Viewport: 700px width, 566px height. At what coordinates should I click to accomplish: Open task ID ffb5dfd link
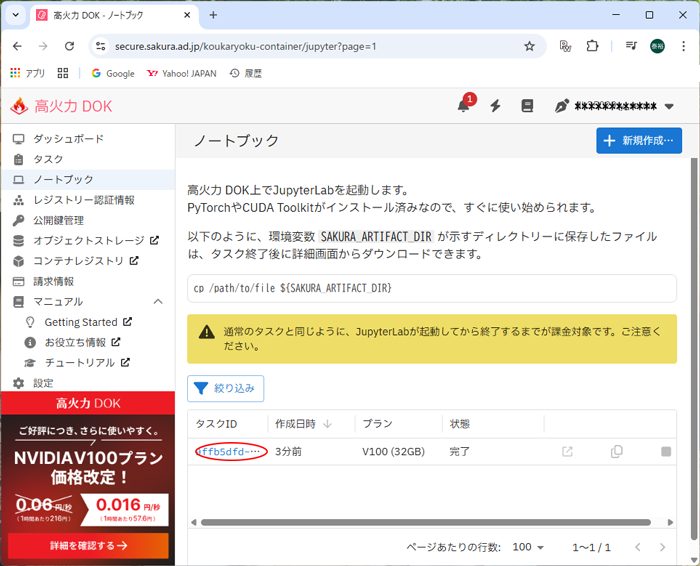pos(228,452)
